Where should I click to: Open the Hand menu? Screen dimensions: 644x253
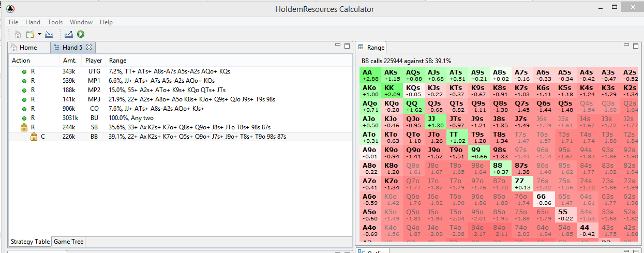tap(33, 22)
